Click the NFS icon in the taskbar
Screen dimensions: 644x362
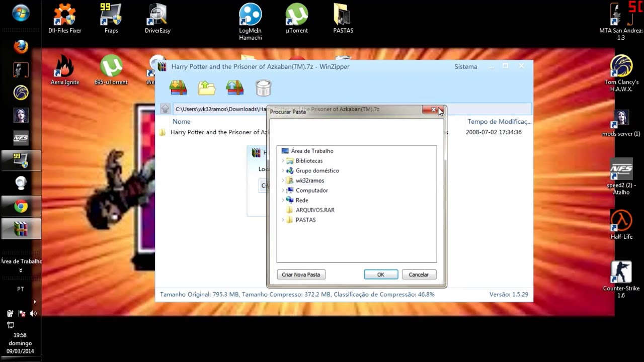tap(21, 138)
